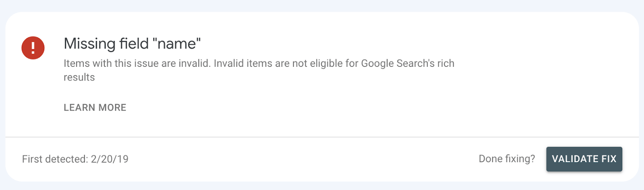
Task: Click the 2/20/19 detection date
Action: coord(110,159)
